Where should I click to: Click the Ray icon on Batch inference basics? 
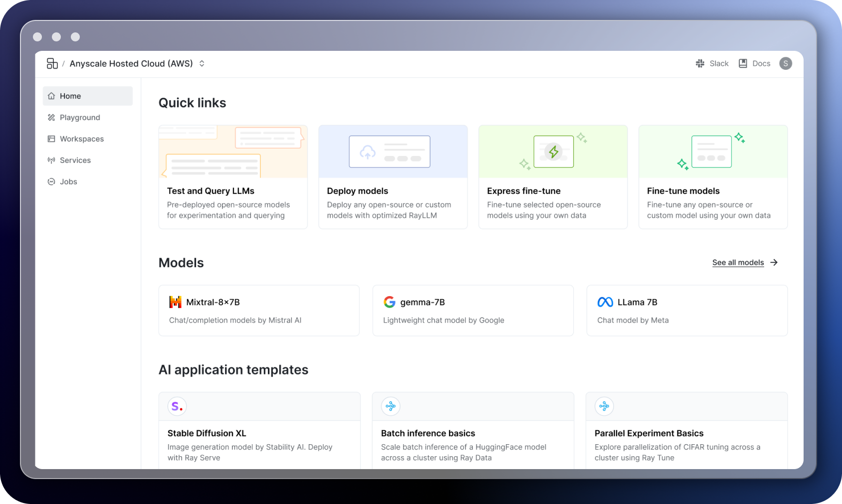coord(391,406)
